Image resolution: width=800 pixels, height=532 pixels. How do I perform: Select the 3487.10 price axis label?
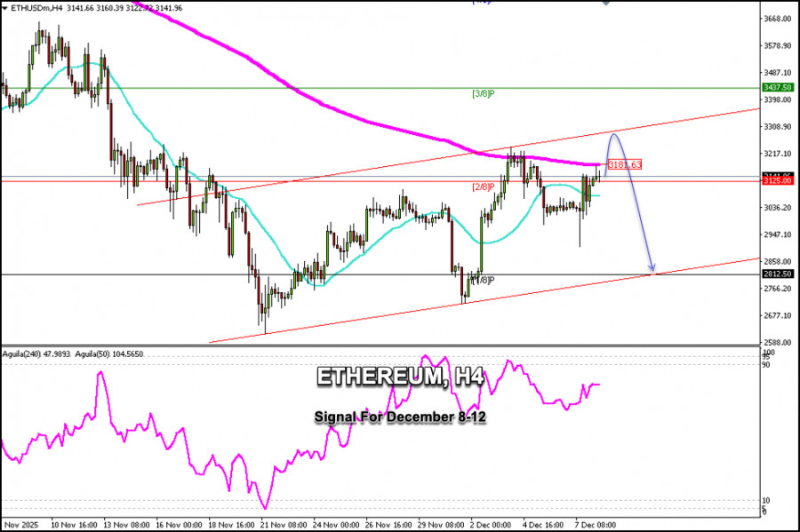click(x=778, y=73)
